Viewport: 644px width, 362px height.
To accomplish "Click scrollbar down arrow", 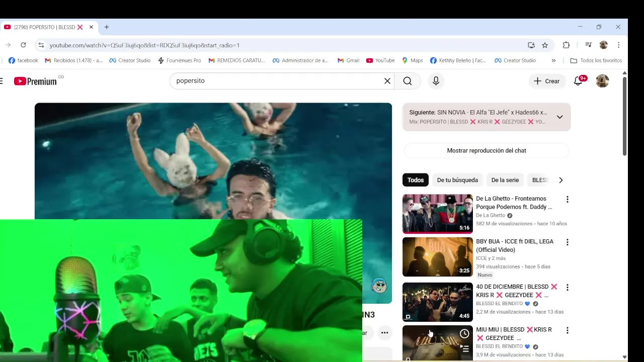I will click(x=624, y=357).
